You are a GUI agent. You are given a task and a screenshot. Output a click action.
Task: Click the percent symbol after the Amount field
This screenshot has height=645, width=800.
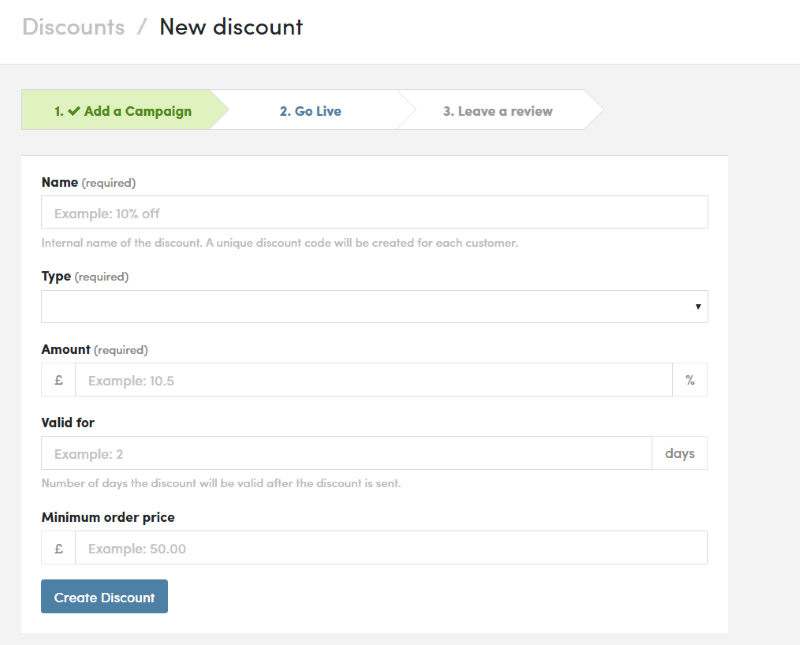click(x=690, y=380)
